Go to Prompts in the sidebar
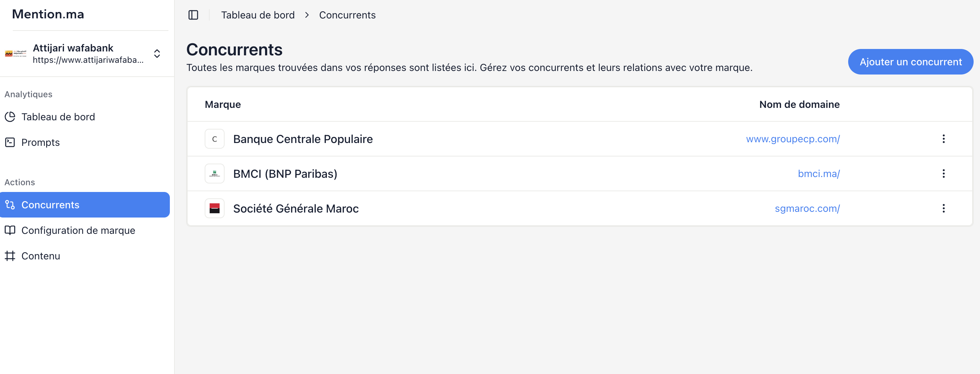The image size is (980, 374). [40, 143]
